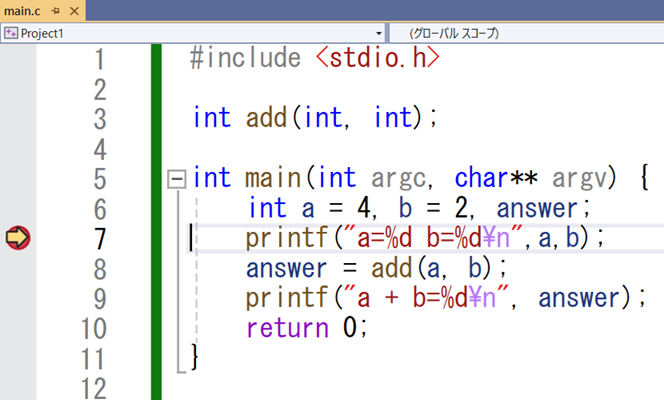Select line number 9 in the gutter
664x400 pixels.
[99, 297]
